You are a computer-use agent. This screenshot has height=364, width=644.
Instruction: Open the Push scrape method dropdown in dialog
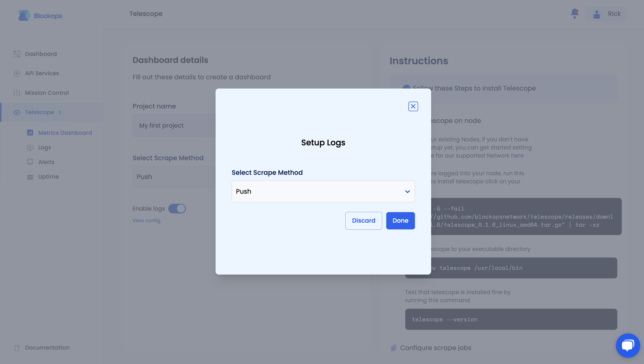click(323, 191)
